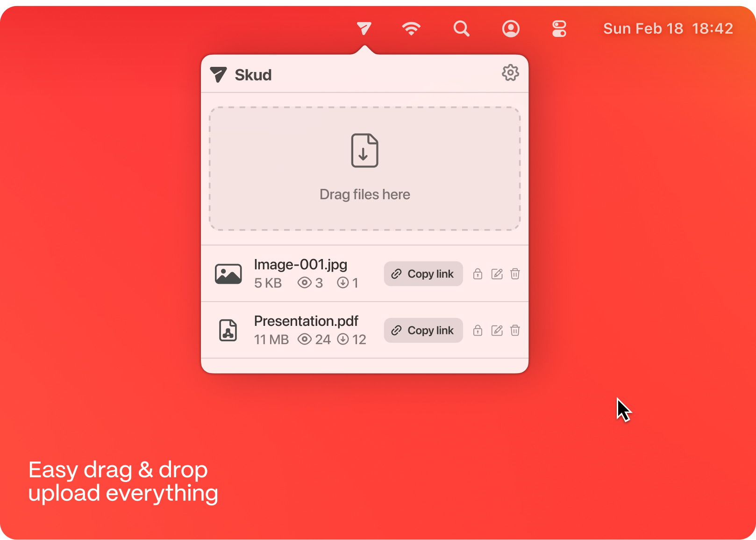Image resolution: width=756 pixels, height=540 pixels.
Task: Click the Drag files here drop zone
Action: pos(365,169)
